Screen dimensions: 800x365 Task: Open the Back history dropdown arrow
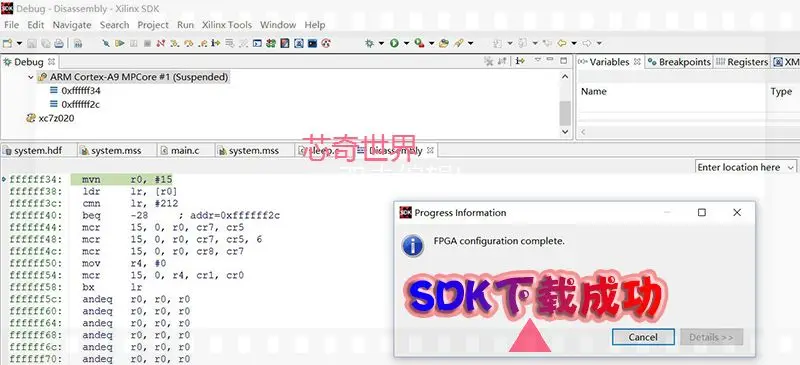(574, 43)
